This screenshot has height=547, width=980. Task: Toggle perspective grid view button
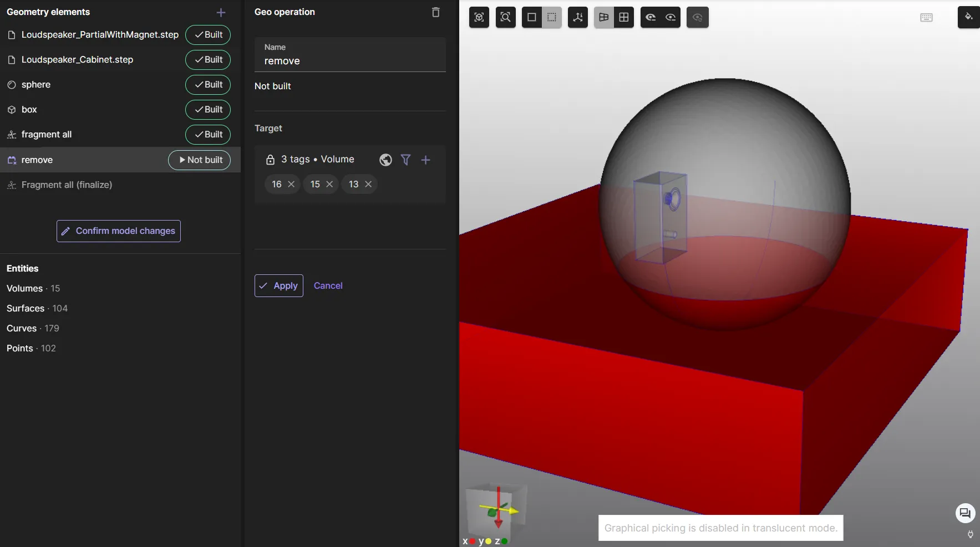pos(604,17)
